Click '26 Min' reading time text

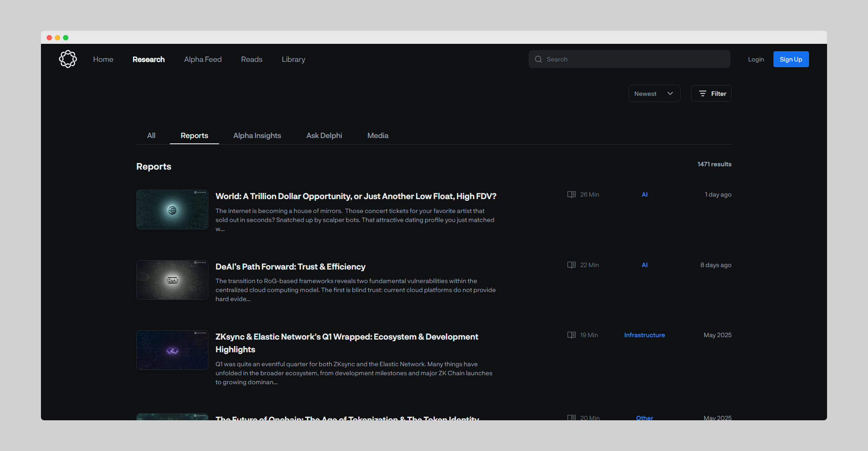[590, 195]
